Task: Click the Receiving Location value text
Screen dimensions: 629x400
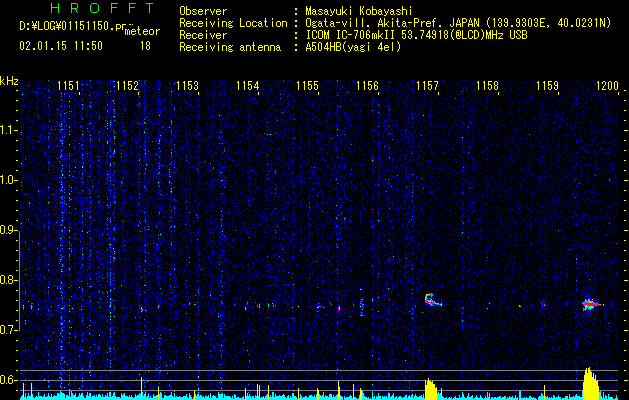Action: [x=458, y=24]
